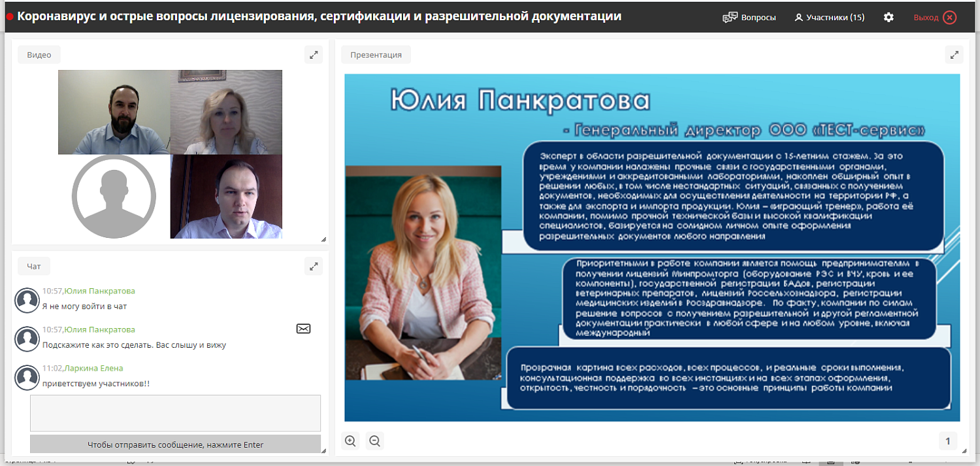Screen dimensions: 980x466
Task: Click the video panel resize handle
Action: 323,240
